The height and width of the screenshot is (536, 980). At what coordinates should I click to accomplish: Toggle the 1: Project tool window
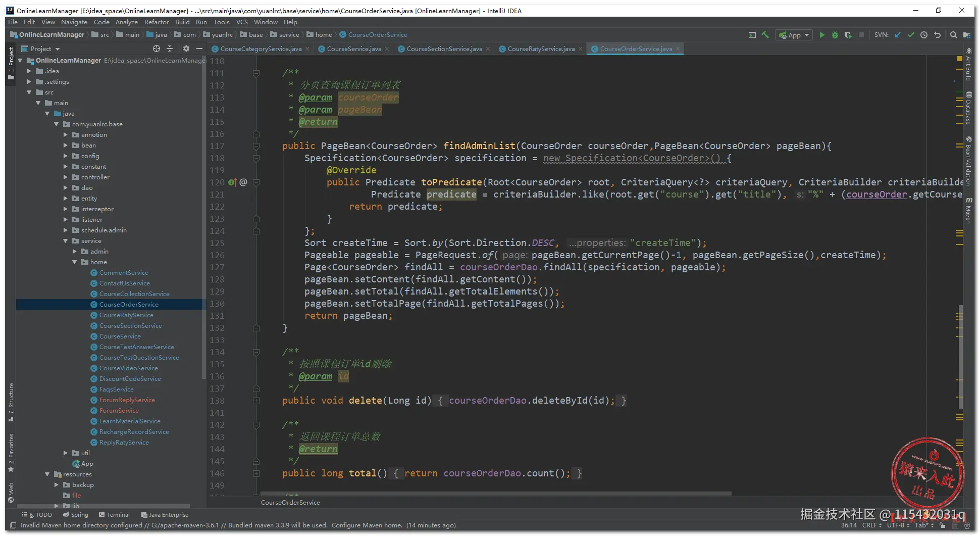11,63
